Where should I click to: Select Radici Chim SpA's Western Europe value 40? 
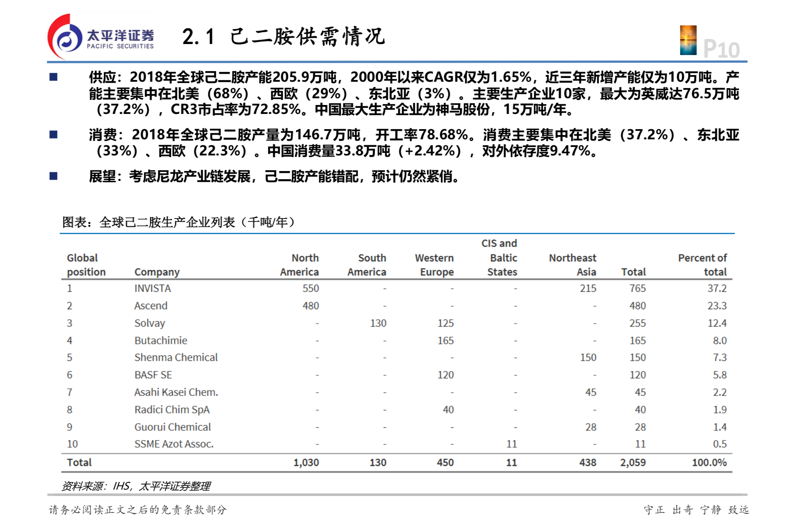click(x=448, y=410)
